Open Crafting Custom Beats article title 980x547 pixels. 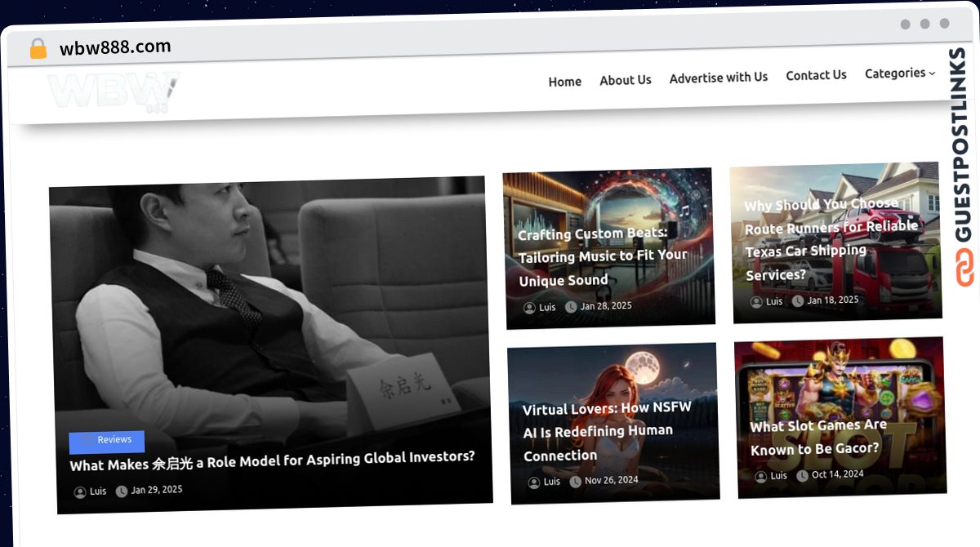pyautogui.click(x=603, y=256)
